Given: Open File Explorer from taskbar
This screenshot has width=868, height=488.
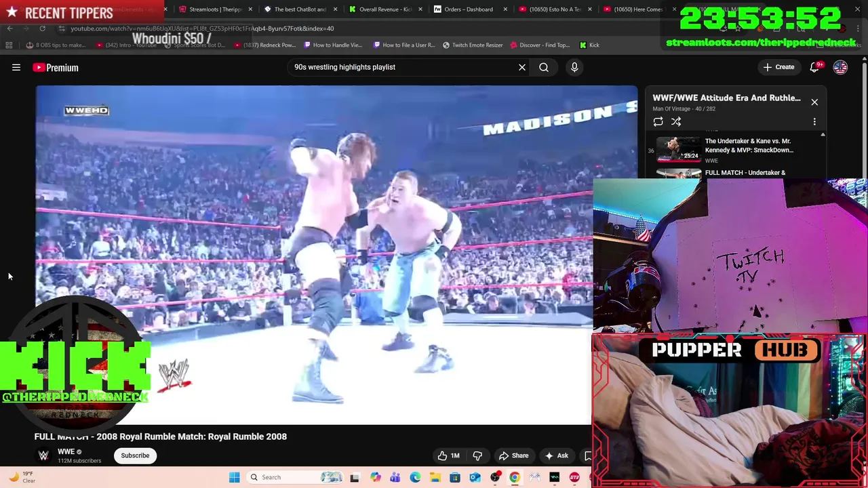Looking at the screenshot, I should [435, 477].
